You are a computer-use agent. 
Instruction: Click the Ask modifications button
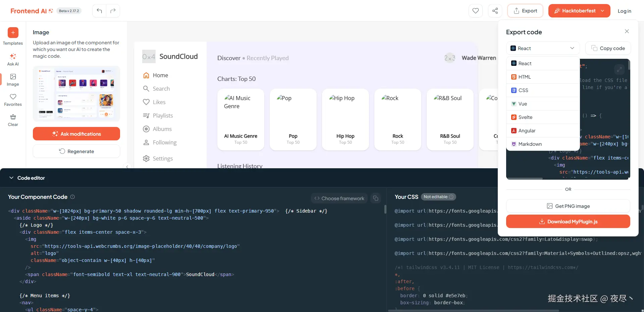click(76, 134)
